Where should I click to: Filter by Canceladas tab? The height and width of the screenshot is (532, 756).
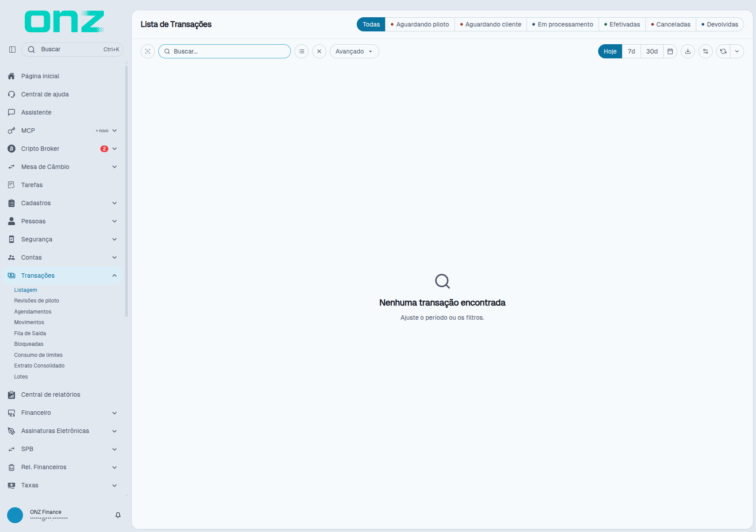click(x=671, y=24)
